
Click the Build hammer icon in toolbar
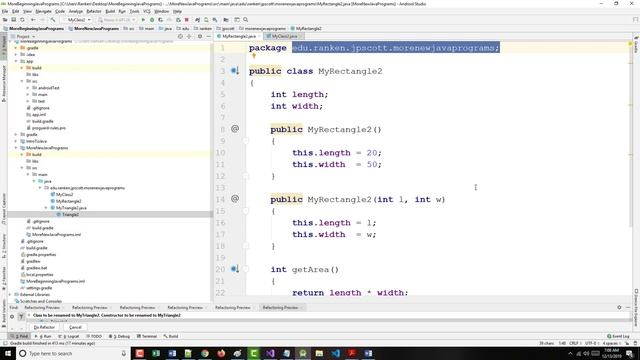click(53, 20)
